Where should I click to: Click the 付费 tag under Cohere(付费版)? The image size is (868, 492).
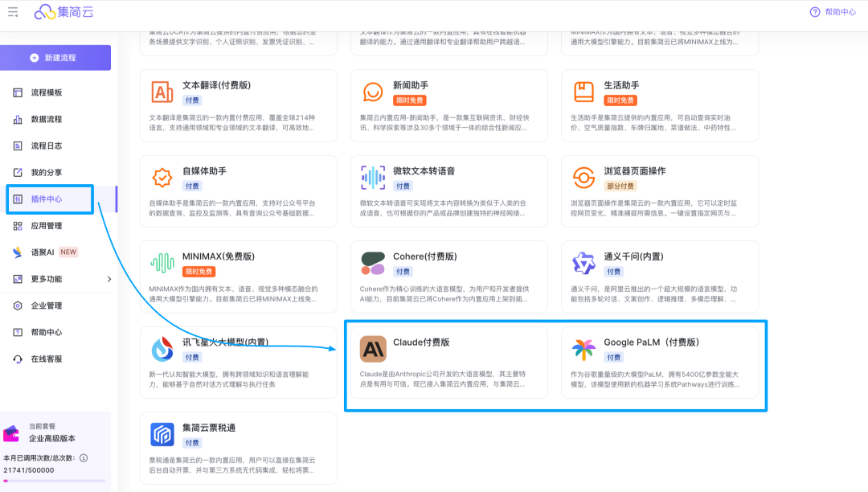click(x=403, y=272)
